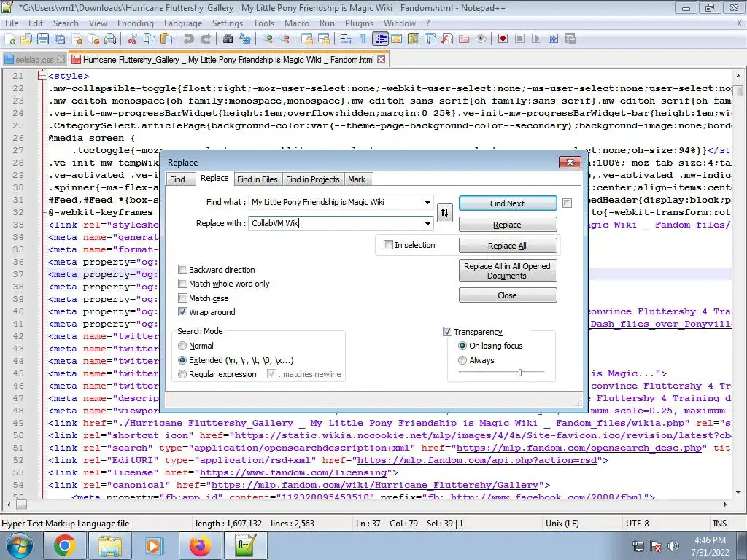The height and width of the screenshot is (560, 747).
Task: Switch to the Find in Files tab
Action: click(x=258, y=179)
